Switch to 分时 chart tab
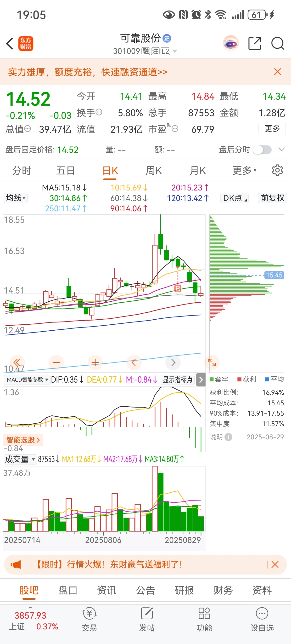The width and height of the screenshot is (291, 644). (x=22, y=171)
